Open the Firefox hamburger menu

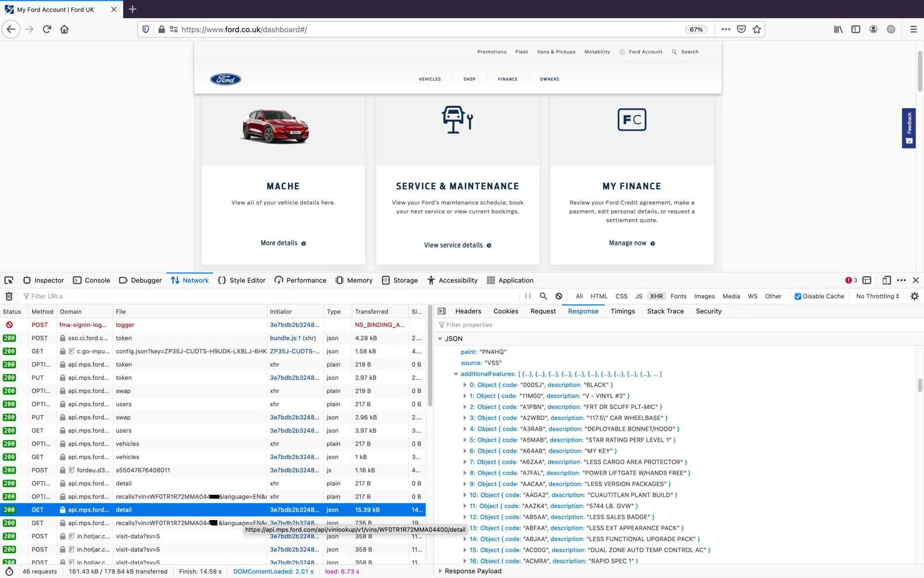[913, 29]
